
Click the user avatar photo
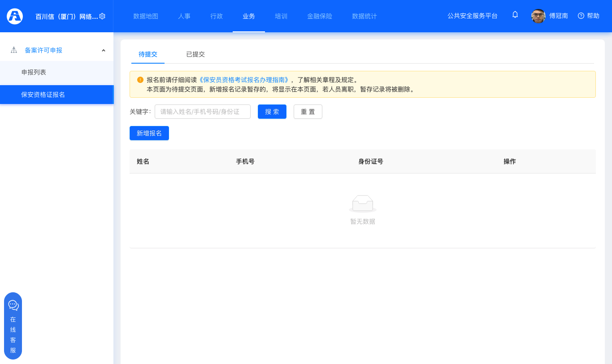(538, 16)
